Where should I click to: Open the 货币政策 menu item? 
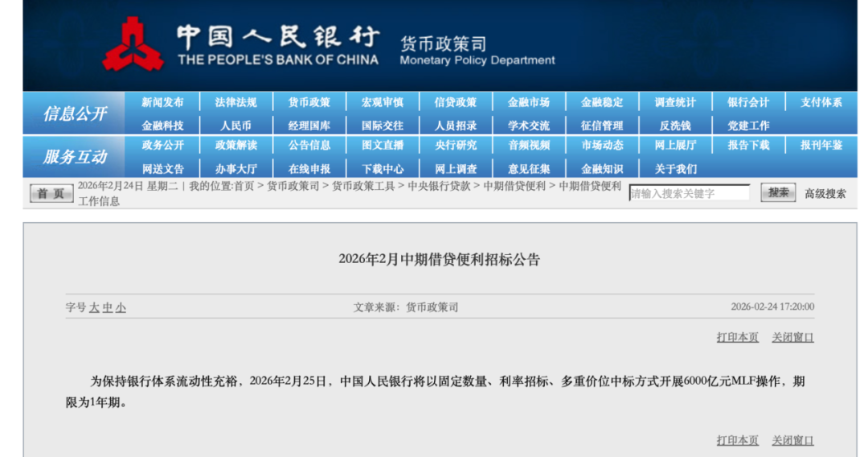pos(309,103)
